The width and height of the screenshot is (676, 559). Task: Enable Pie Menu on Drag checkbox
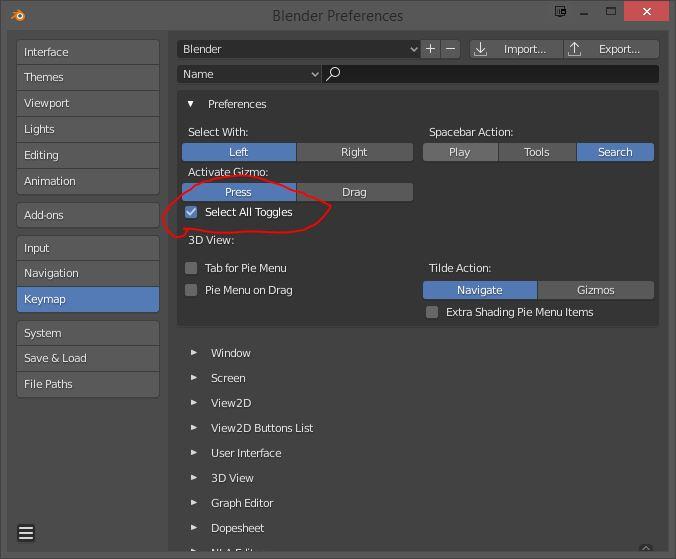(x=191, y=290)
